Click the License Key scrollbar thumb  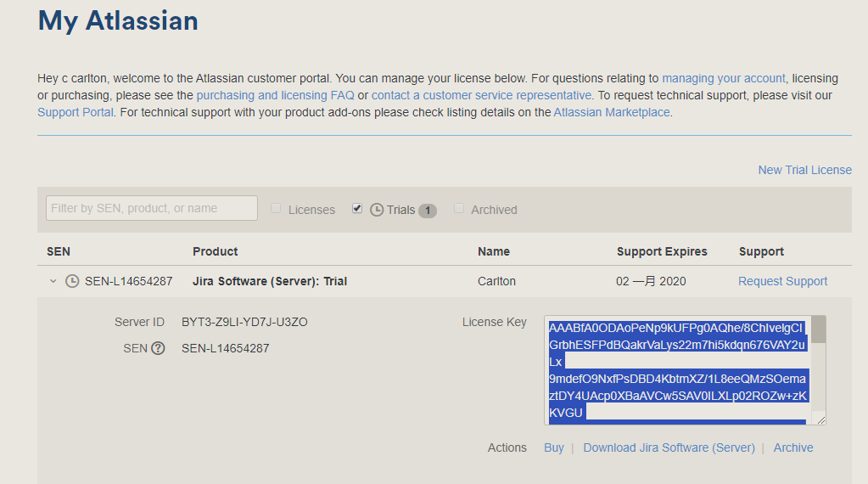coord(819,329)
